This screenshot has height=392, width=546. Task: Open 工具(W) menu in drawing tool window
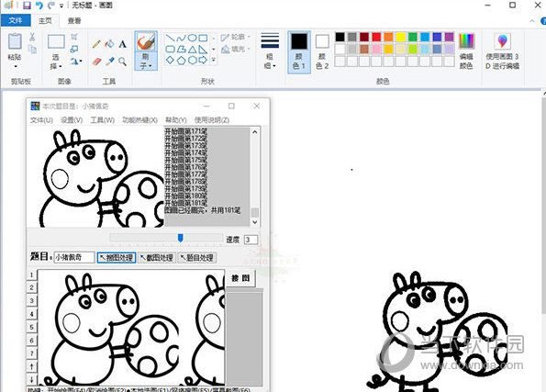click(x=103, y=120)
